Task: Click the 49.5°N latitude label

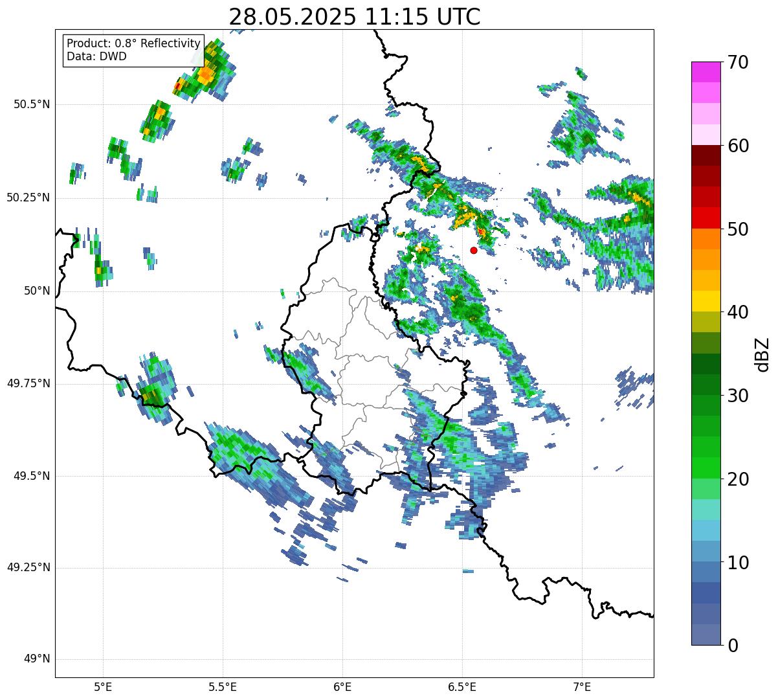Action: [x=32, y=476]
